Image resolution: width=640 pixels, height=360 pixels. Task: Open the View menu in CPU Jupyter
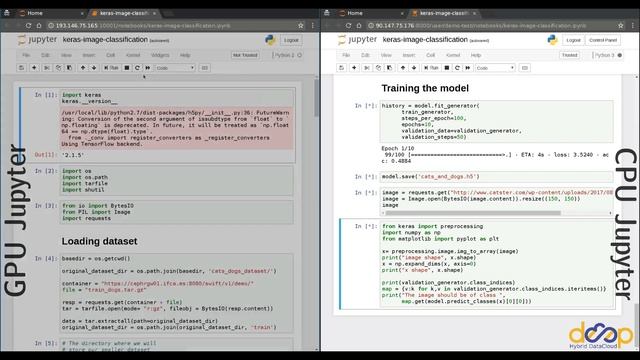coord(386,55)
